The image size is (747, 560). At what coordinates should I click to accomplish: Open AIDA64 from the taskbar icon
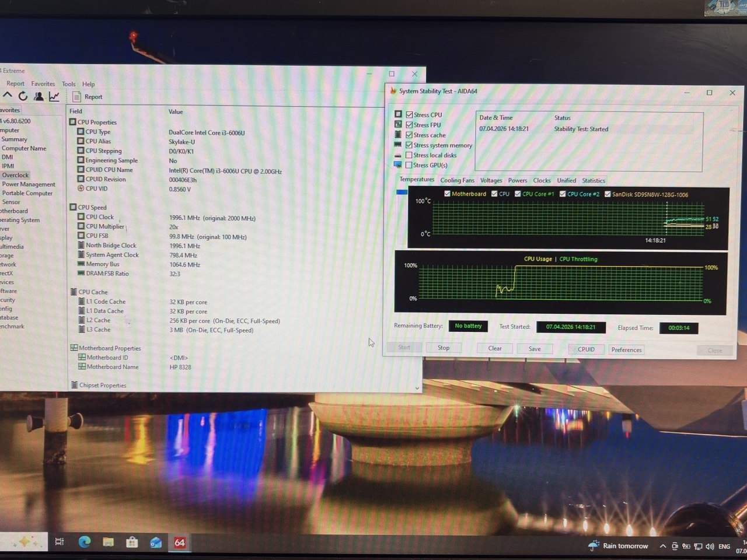[x=180, y=542]
